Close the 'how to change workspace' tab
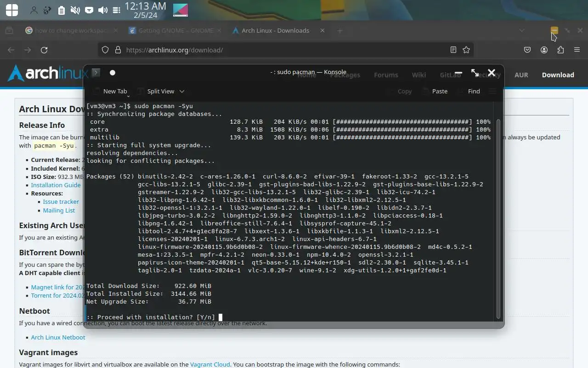 (116, 30)
